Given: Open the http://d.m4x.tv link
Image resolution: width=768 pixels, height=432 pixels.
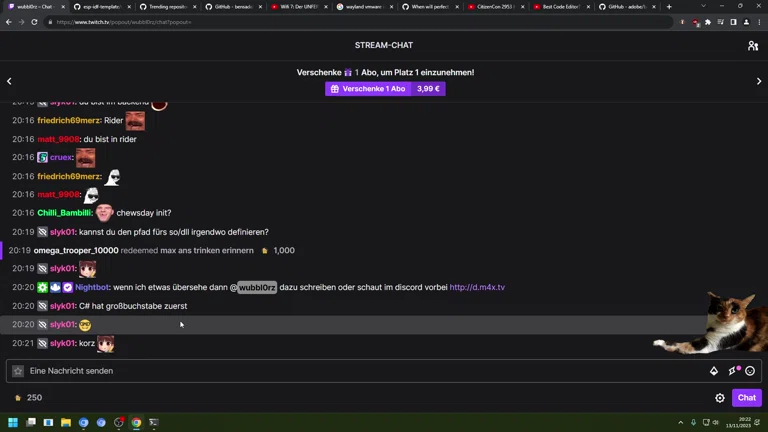Looking at the screenshot, I should (x=477, y=288).
